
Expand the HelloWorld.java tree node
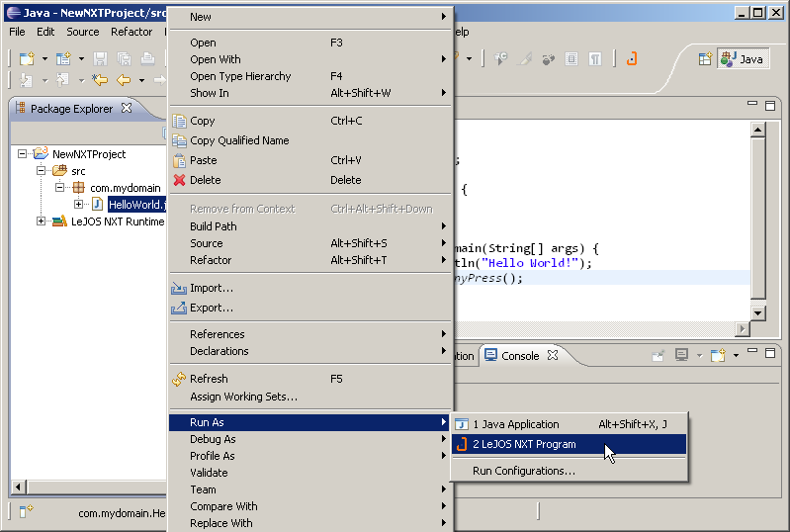point(78,204)
